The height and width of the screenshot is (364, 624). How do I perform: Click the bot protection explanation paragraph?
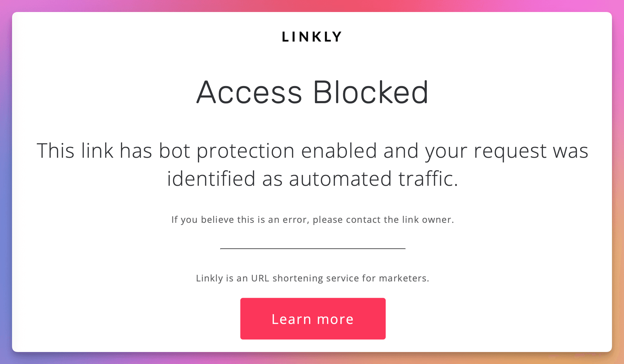click(312, 163)
